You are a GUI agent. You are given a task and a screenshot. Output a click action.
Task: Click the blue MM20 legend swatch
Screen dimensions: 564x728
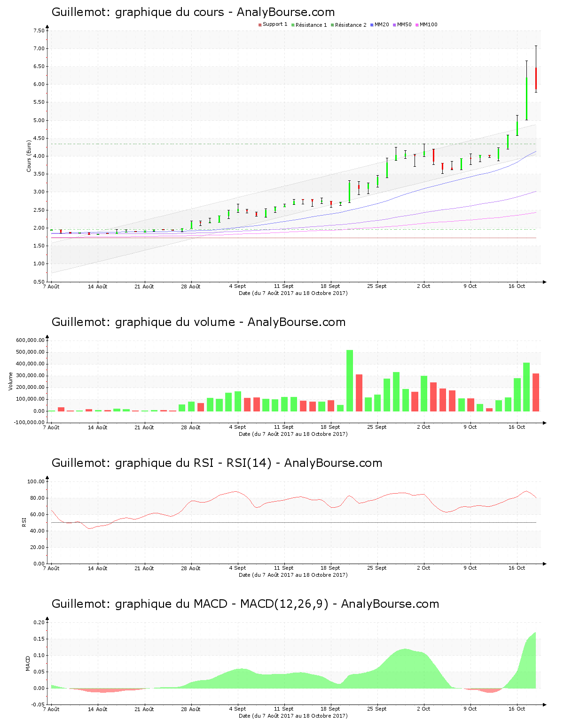[372, 25]
